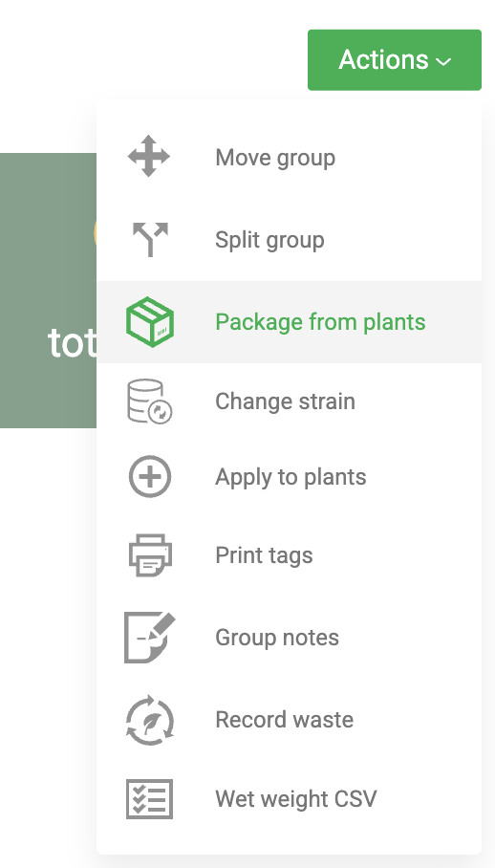Click the green package box icon

[150, 322]
